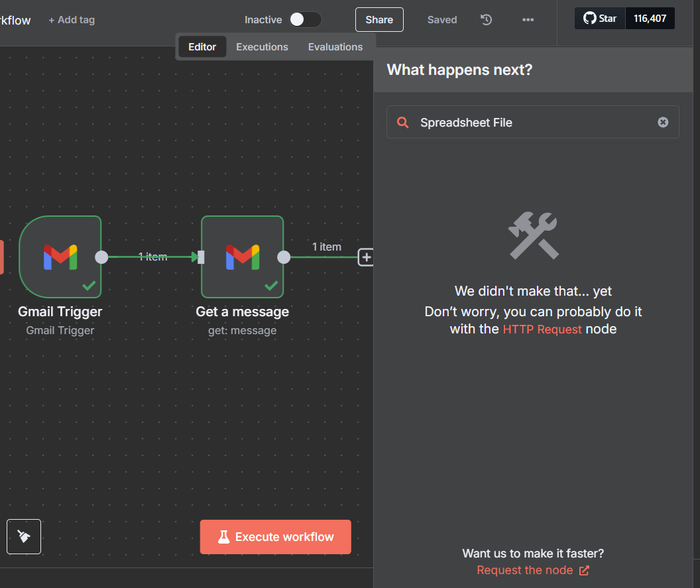700x588 pixels.
Task: Switch to the Executions tab
Action: pos(262,47)
